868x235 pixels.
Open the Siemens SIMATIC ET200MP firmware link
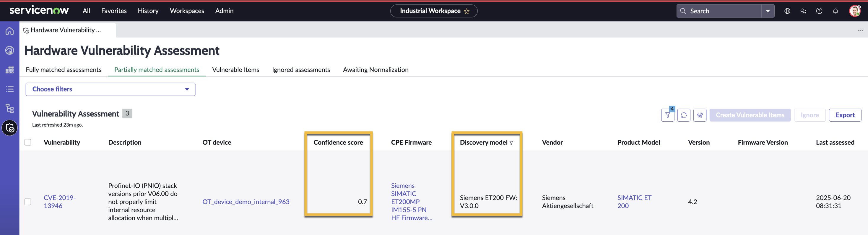(x=412, y=202)
